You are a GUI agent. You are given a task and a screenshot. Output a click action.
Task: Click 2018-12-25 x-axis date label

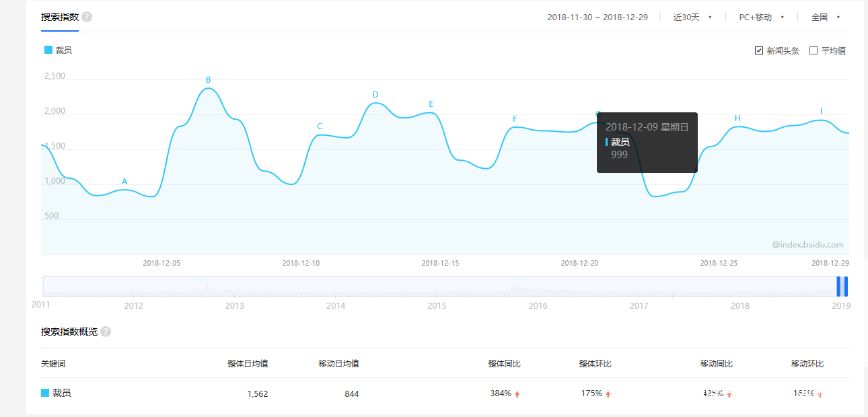pyautogui.click(x=719, y=263)
